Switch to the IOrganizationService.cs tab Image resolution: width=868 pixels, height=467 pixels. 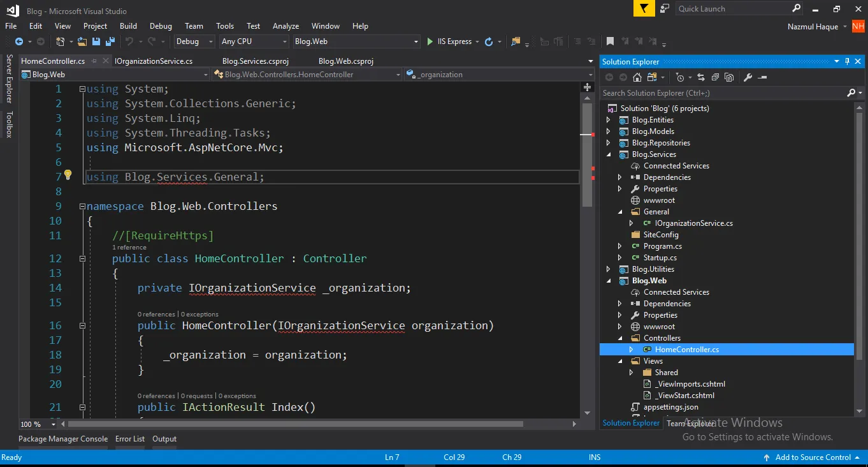pos(154,61)
